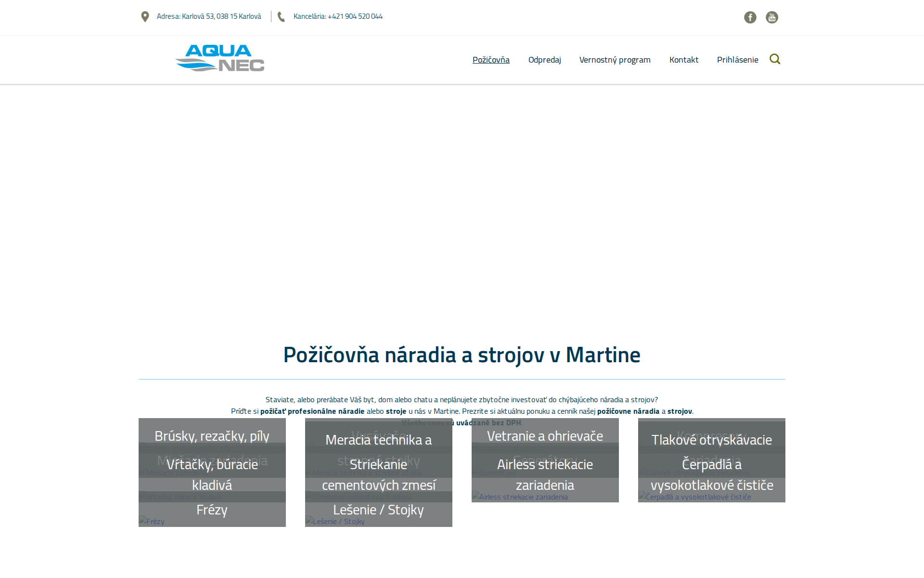The image size is (924, 578).
Task: Click the search magnifier icon
Action: tap(775, 59)
